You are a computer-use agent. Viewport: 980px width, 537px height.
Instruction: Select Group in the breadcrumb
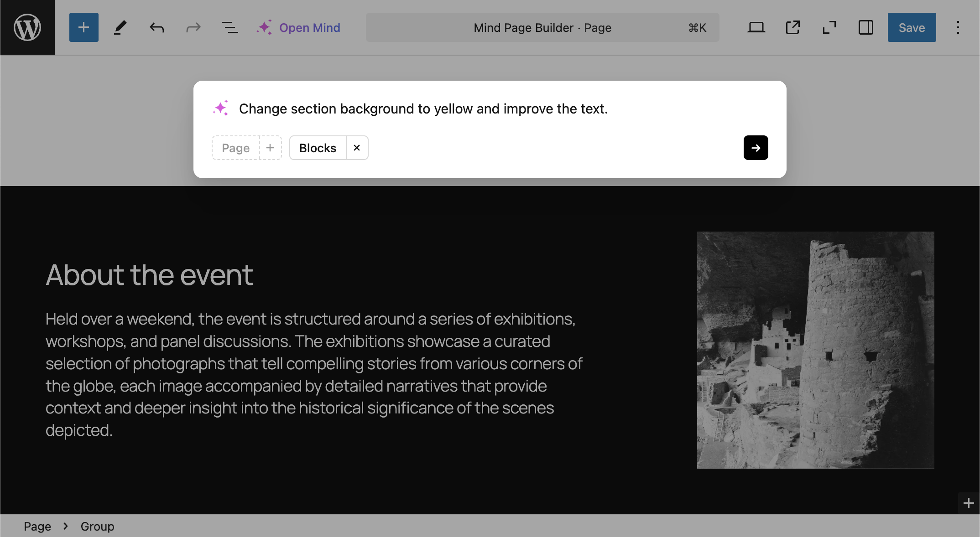coord(97,527)
